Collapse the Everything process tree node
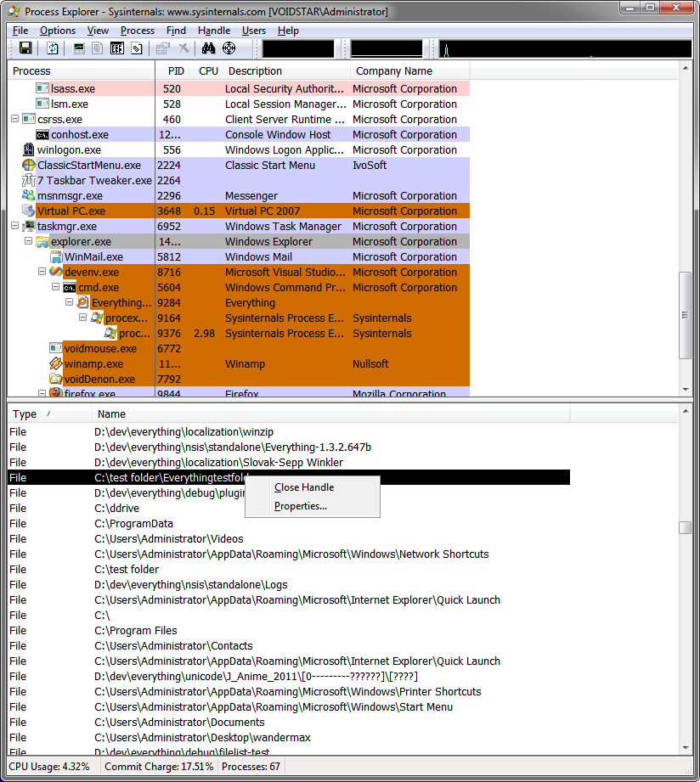This screenshot has height=782, width=700. pos(69,302)
